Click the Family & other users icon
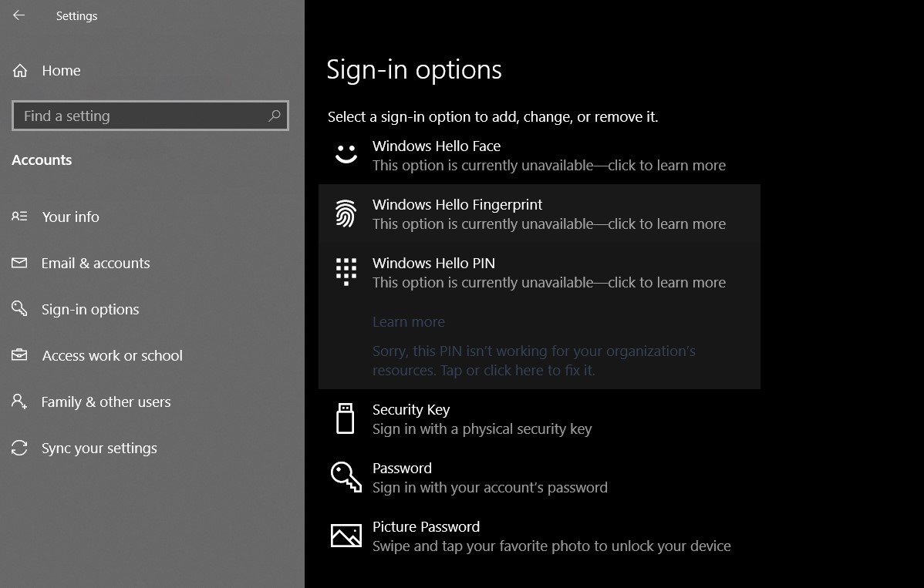924x588 pixels. [x=19, y=402]
